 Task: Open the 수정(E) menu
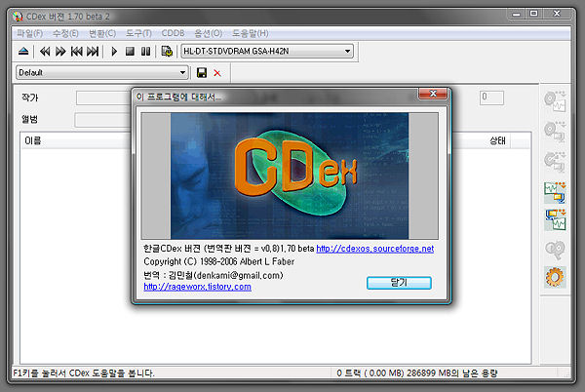click(x=65, y=33)
